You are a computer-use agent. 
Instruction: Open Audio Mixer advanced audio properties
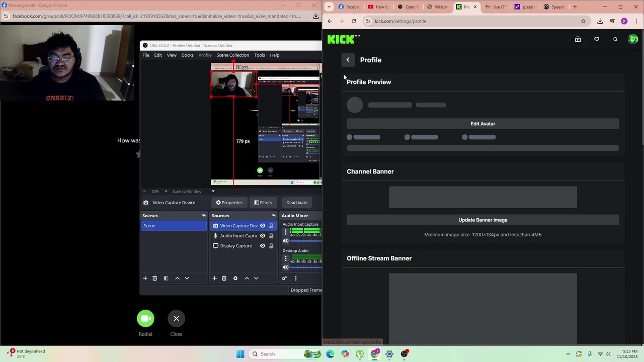click(284, 278)
